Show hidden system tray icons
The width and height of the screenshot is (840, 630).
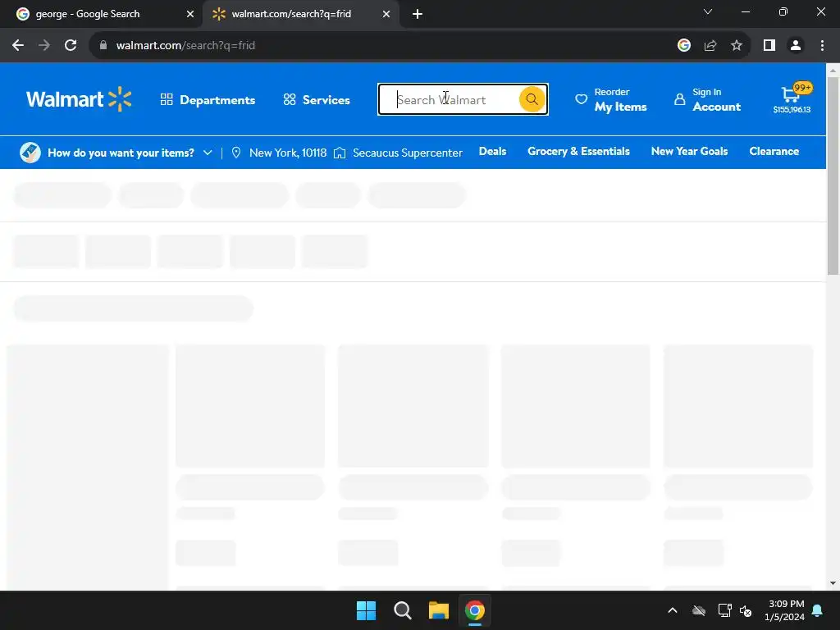click(673, 610)
